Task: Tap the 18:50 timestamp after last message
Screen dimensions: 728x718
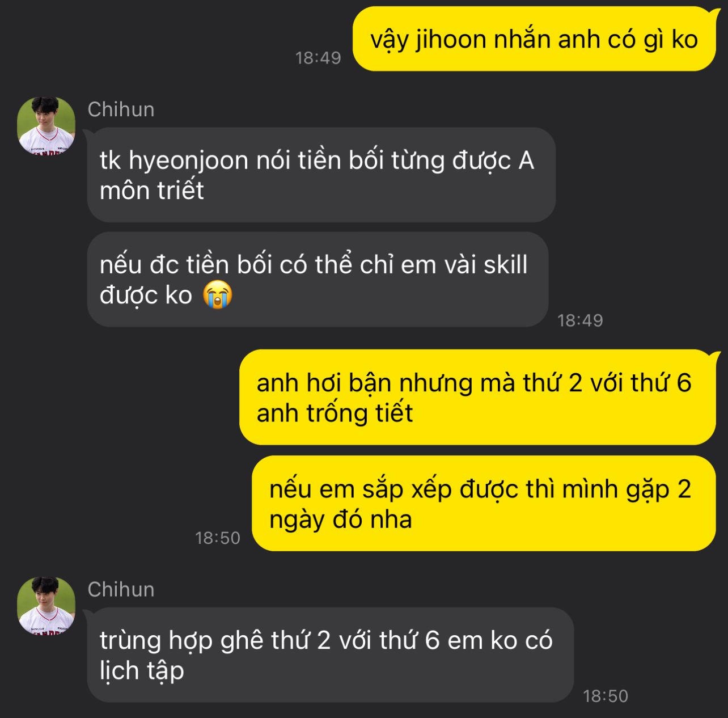Action: pyautogui.click(x=606, y=696)
